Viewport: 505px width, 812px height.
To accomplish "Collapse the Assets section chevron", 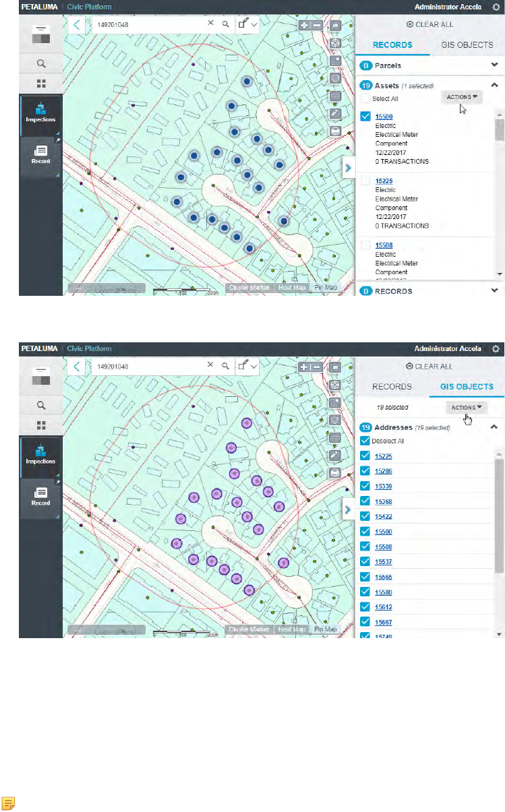I will [494, 85].
